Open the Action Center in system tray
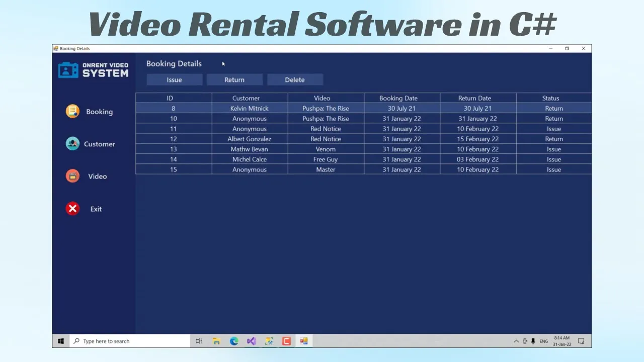 coord(581,341)
